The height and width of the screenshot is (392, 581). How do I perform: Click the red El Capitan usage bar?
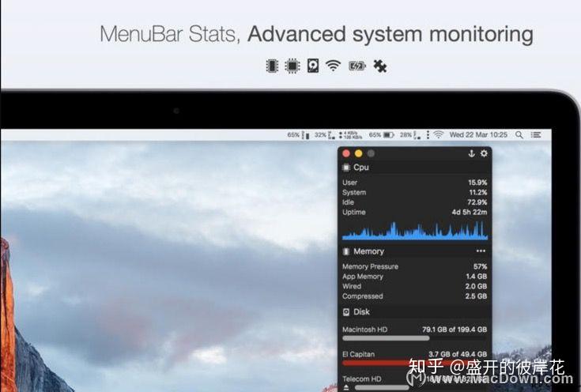click(415, 363)
